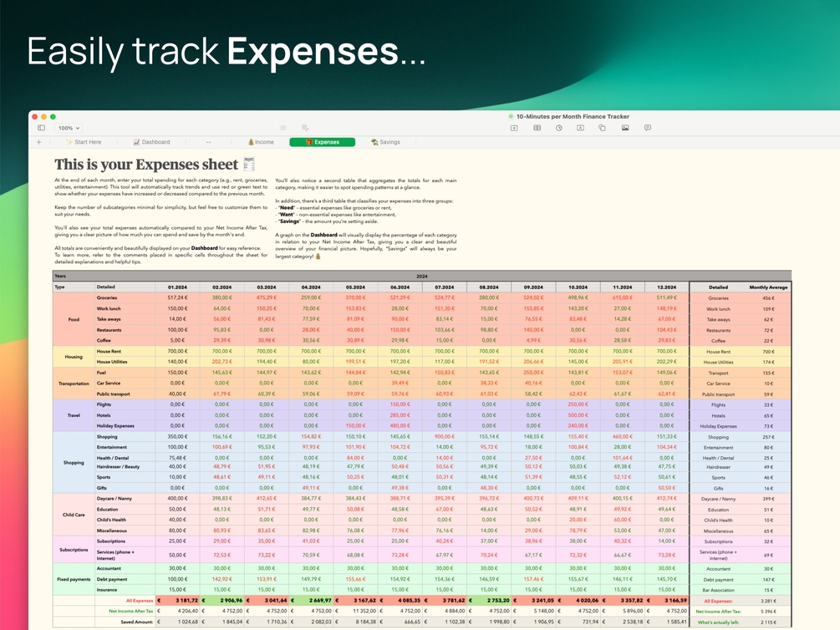Select Groceries January cell '517,24 €'

[x=177, y=297]
